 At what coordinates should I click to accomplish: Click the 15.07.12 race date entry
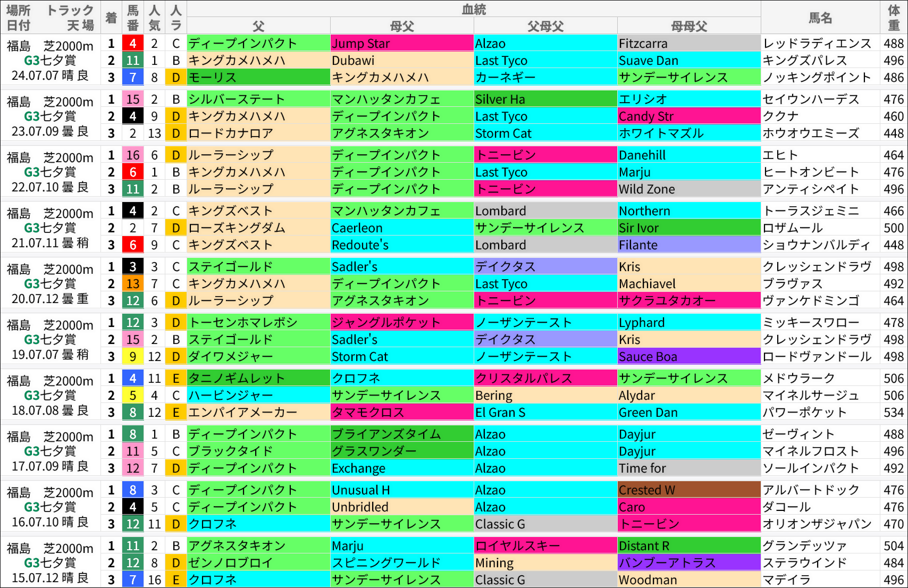[x=49, y=578]
